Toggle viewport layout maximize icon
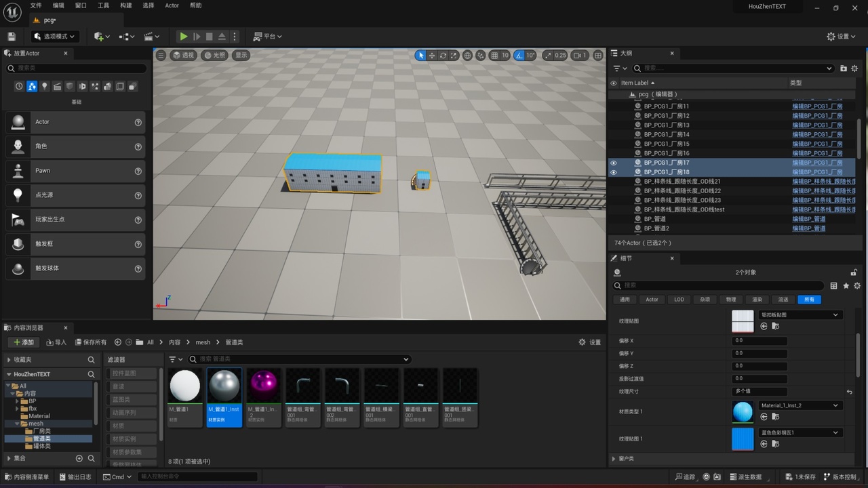Viewport: 868px width, 488px height. click(x=598, y=56)
